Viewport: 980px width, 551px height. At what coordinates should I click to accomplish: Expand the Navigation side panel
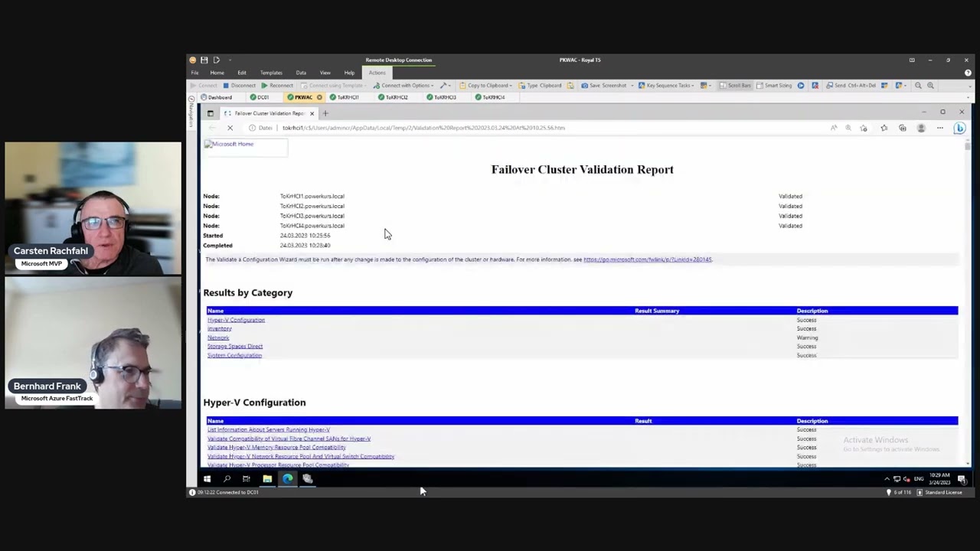(x=191, y=112)
